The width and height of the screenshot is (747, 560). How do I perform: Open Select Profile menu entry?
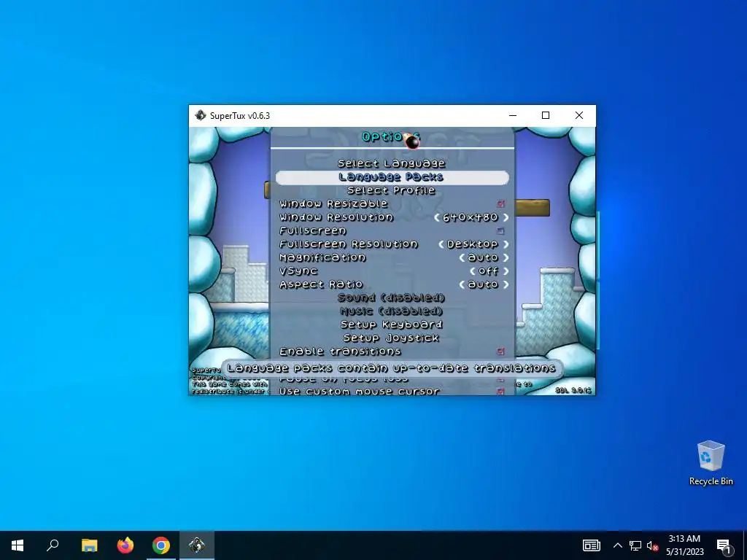392,190
